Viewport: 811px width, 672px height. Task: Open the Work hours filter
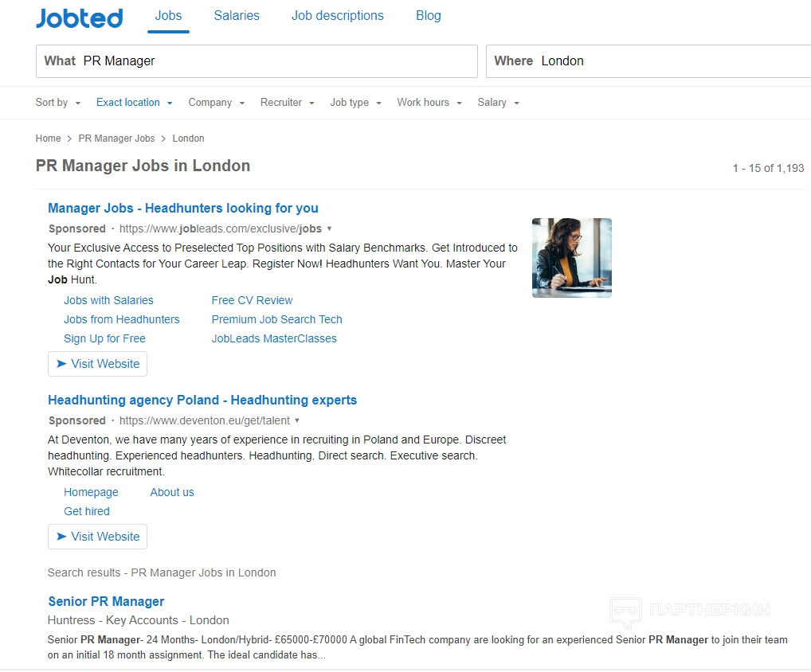point(429,103)
